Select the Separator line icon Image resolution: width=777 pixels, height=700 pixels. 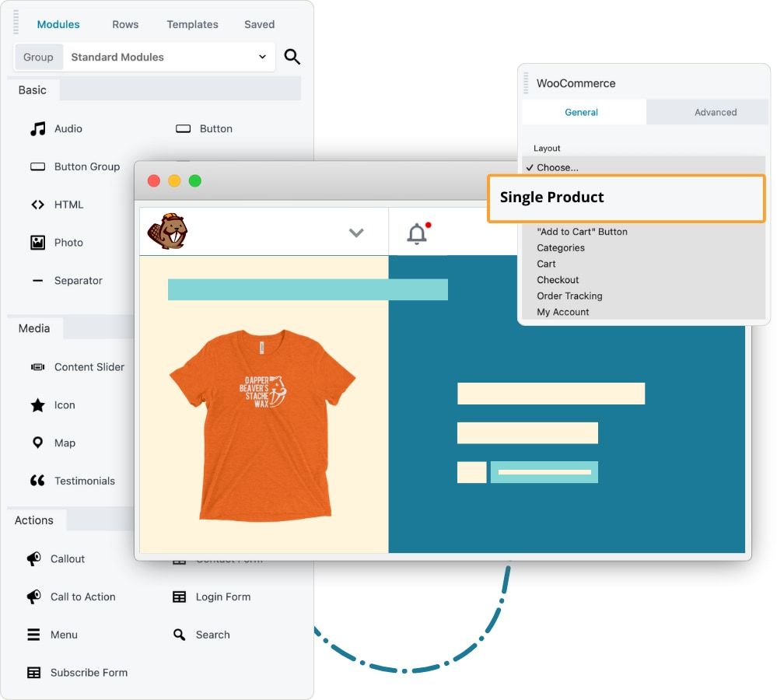[x=37, y=281]
